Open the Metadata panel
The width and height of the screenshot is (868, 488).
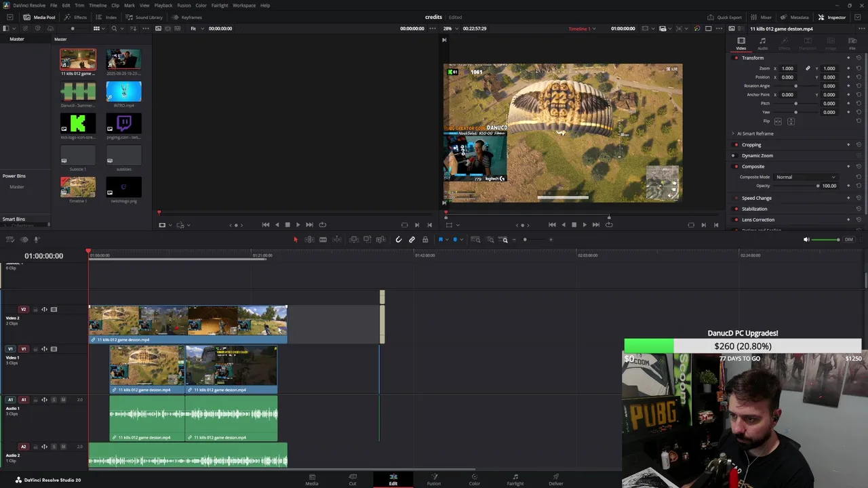point(795,18)
